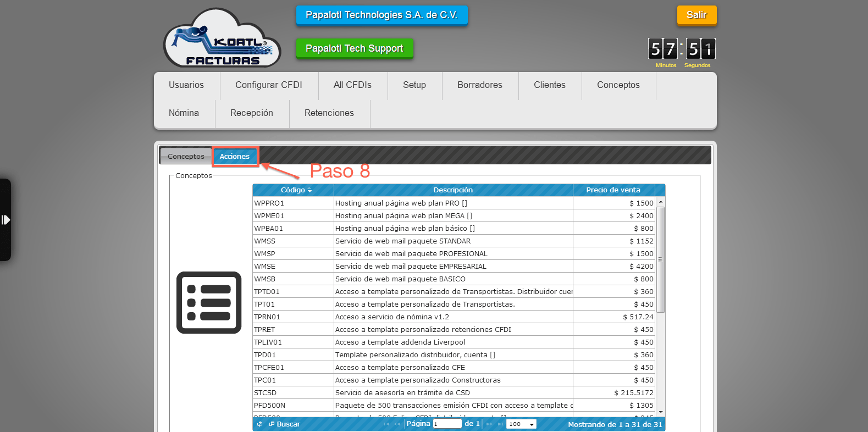
Task: Select row with code WPBA01
Action: (454, 228)
